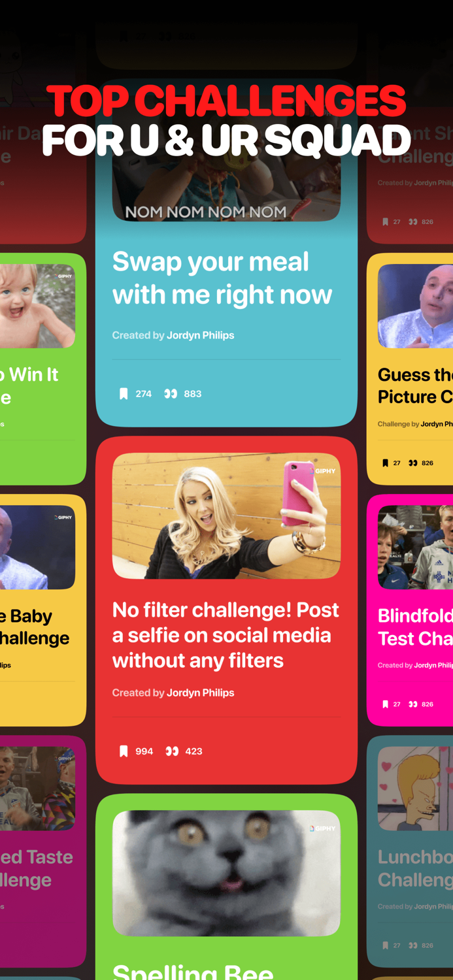453x980 pixels.
Task: Open the Spelling Bee challenge title
Action: (193, 971)
